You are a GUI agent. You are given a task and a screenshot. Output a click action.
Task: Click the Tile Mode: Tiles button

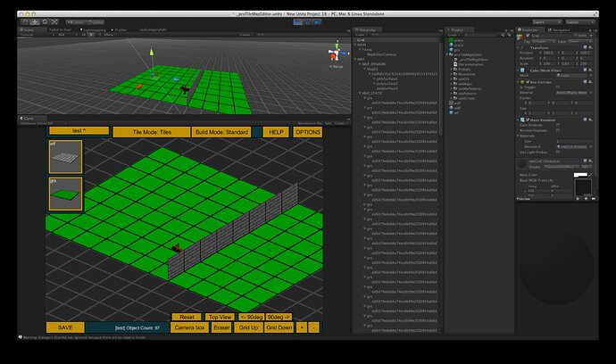click(152, 132)
